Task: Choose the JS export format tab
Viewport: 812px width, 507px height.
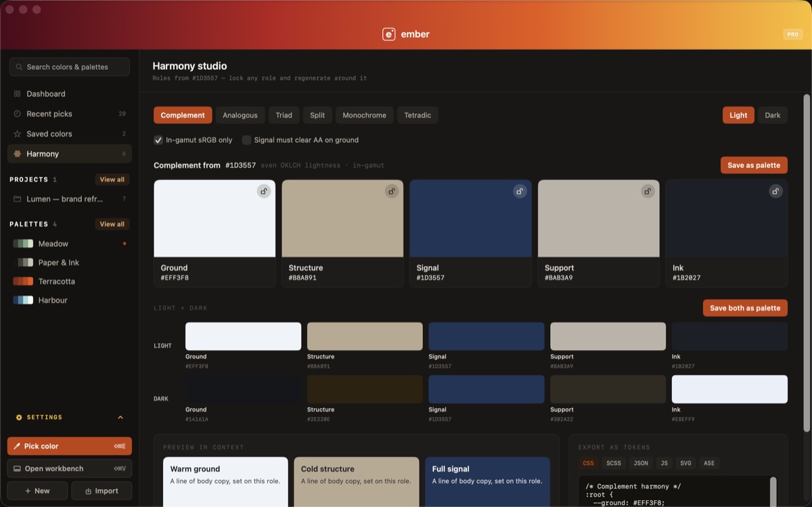Action: pyautogui.click(x=664, y=463)
